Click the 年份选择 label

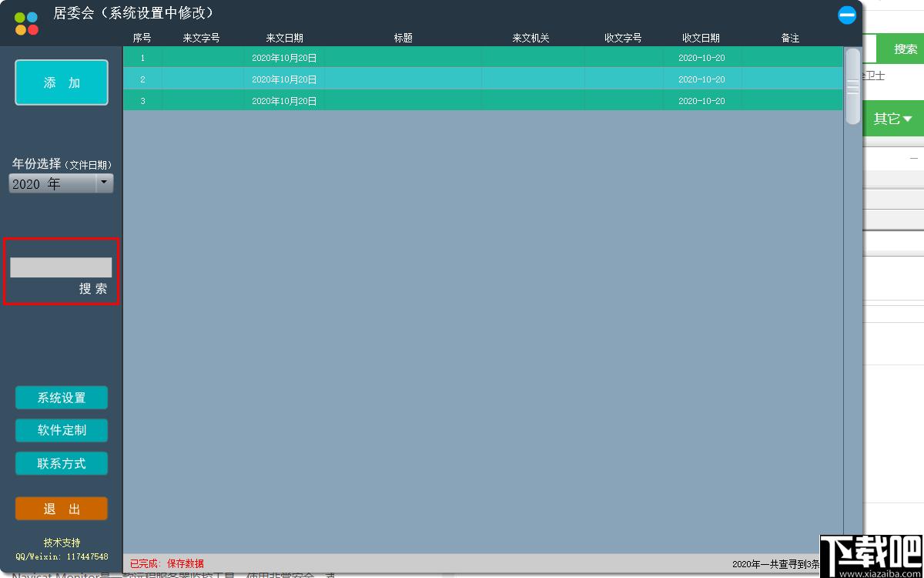pyautogui.click(x=36, y=163)
